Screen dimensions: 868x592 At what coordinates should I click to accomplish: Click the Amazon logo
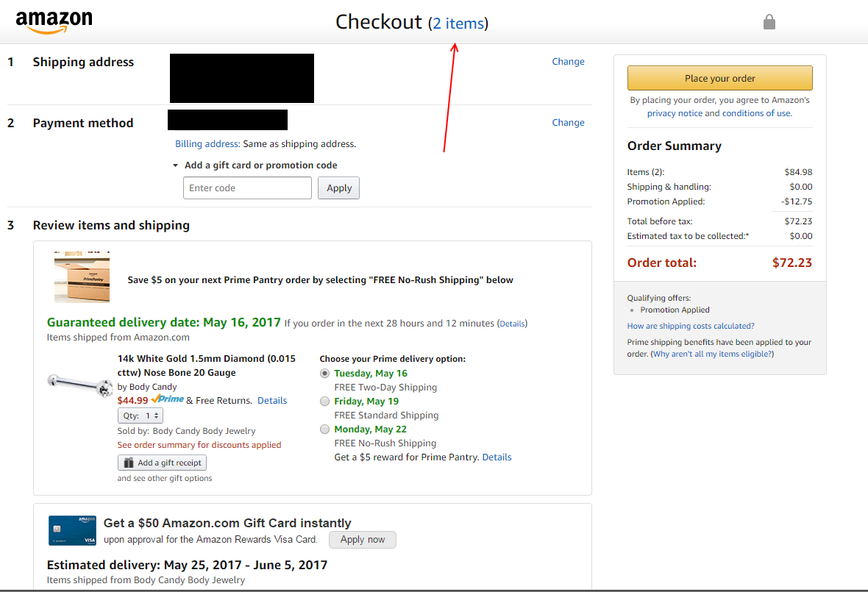pos(54,22)
